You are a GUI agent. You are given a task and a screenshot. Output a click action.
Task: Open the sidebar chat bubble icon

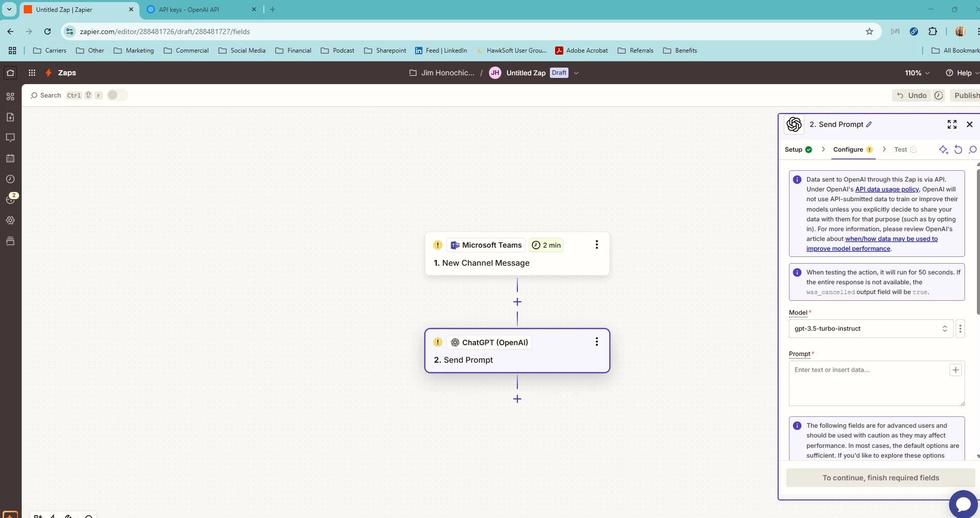(x=10, y=138)
